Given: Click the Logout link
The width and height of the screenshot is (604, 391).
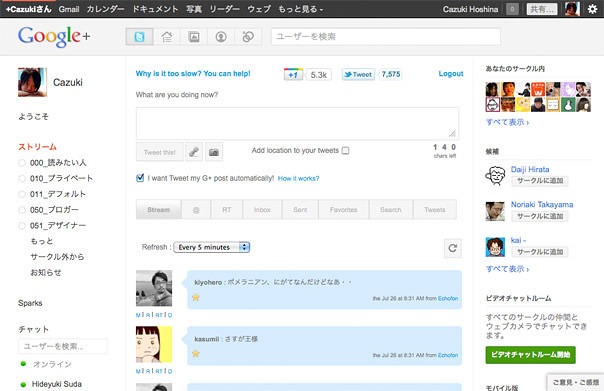Looking at the screenshot, I should coord(451,74).
